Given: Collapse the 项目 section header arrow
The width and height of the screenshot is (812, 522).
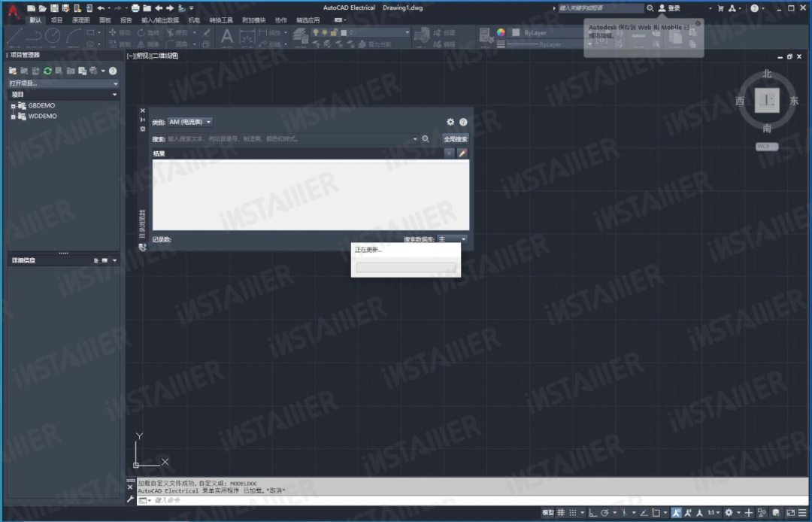Looking at the screenshot, I should 114,95.
